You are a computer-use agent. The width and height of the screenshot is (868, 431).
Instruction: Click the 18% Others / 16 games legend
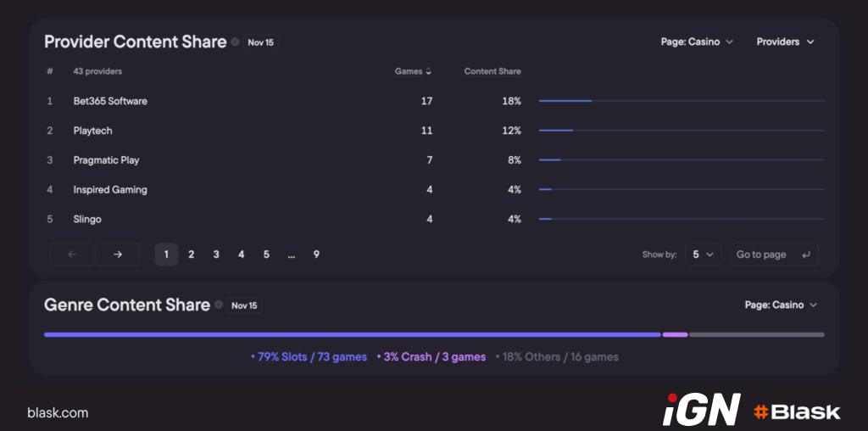pos(557,357)
